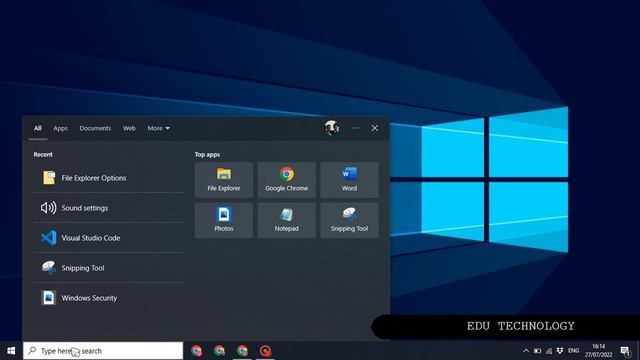Image resolution: width=640 pixels, height=360 pixels.
Task: Open the Windows Start button
Action: click(x=11, y=351)
